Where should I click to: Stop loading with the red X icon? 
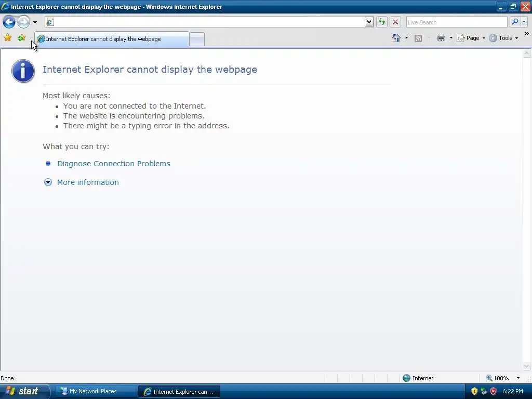(x=395, y=22)
